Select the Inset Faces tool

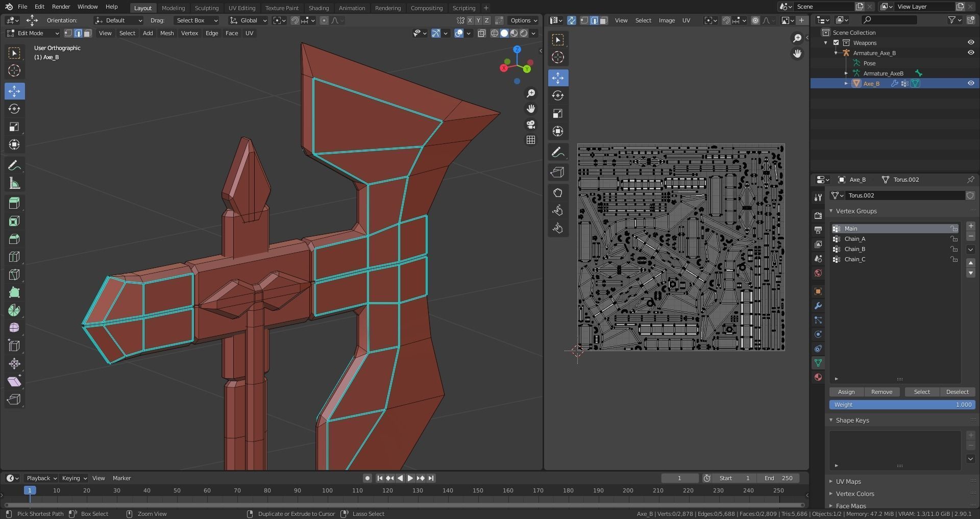[x=14, y=221]
